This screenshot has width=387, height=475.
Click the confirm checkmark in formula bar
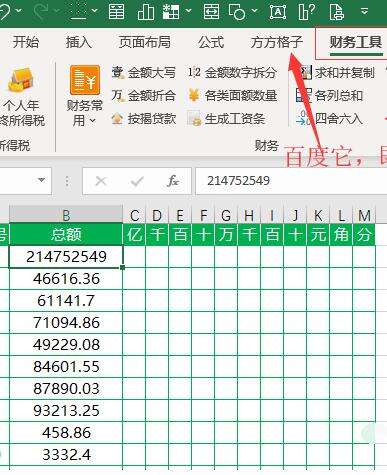click(x=137, y=181)
